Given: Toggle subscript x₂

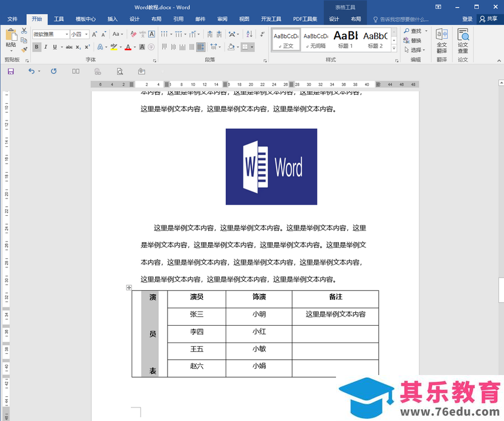Looking at the screenshot, I should pyautogui.click(x=78, y=47).
